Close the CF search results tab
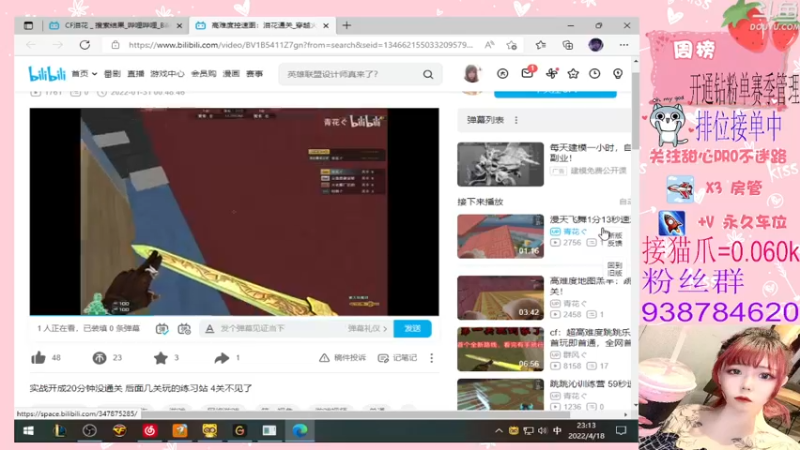The width and height of the screenshot is (800, 450). click(179, 26)
